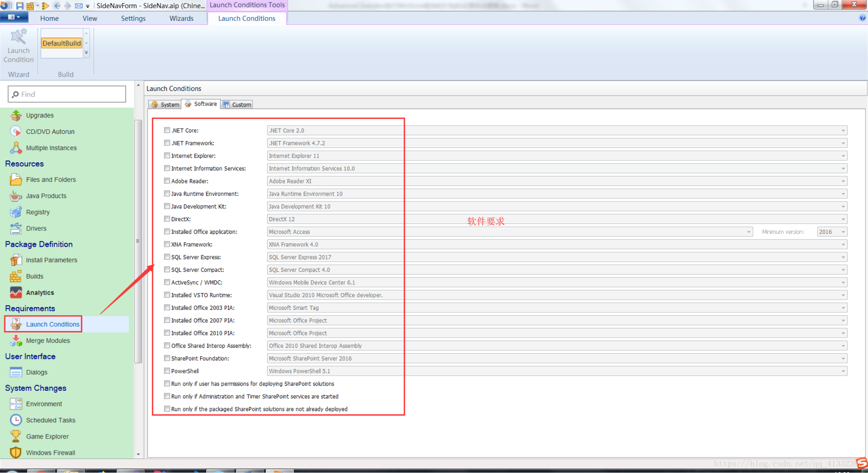Screen dimensions: 868x473
Task: Enable the .NET Framework checkbox
Action: click(167, 143)
